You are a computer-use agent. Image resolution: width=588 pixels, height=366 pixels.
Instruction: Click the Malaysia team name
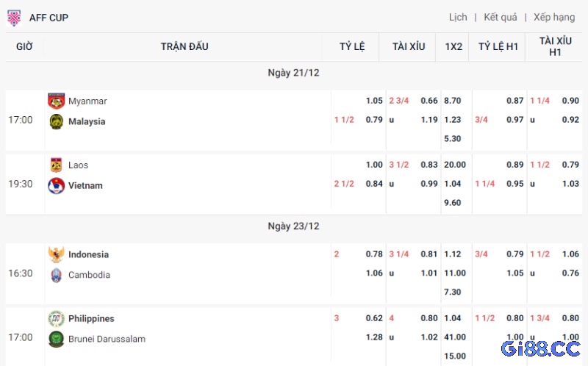(87, 121)
